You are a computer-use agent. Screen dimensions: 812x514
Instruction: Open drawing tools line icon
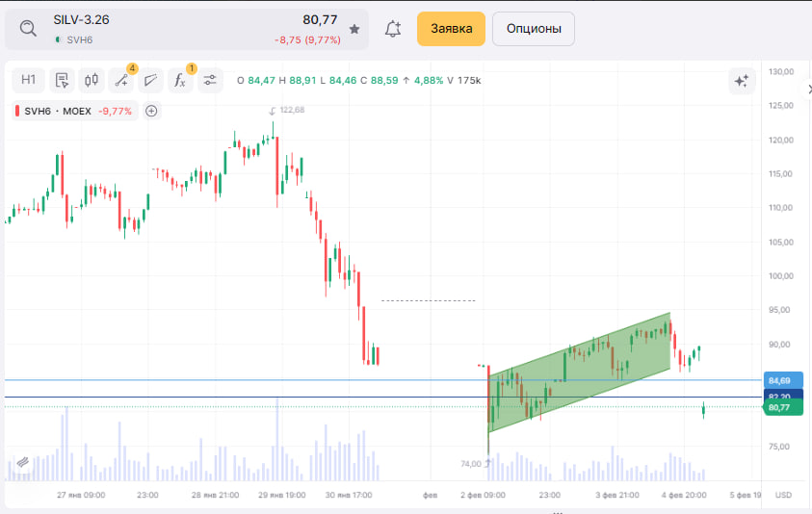(121, 81)
